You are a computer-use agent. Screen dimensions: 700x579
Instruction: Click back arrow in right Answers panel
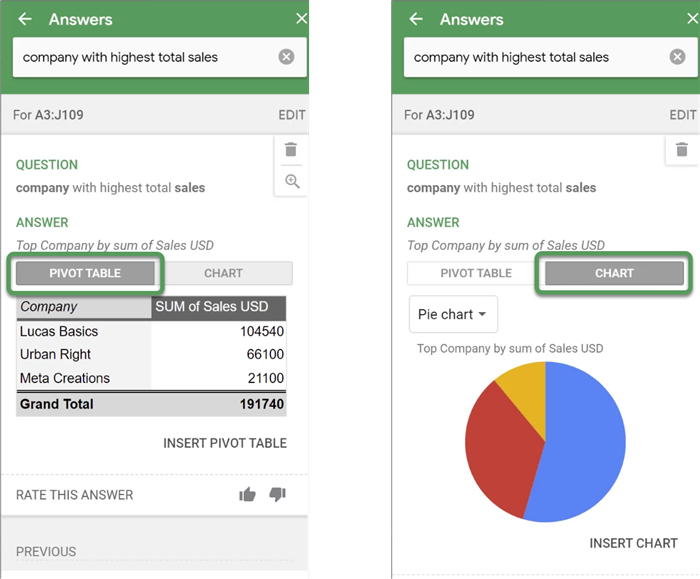point(416,19)
